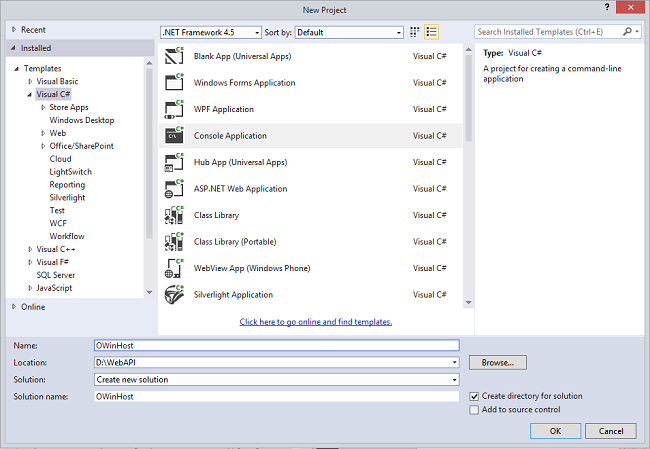This screenshot has height=449, width=650.
Task: Click the Blank App (Universal Apps) template icon
Action: (174, 56)
